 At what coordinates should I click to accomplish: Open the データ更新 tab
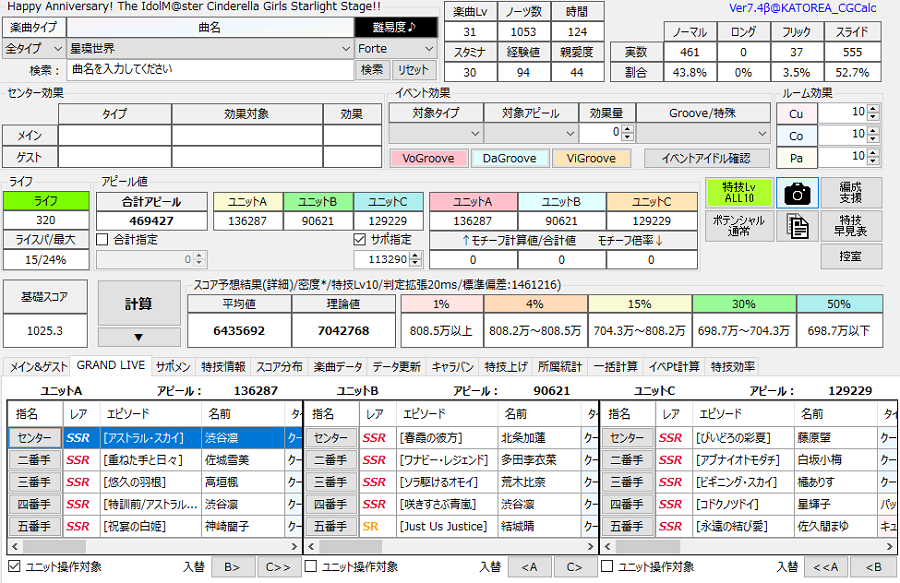tap(396, 367)
